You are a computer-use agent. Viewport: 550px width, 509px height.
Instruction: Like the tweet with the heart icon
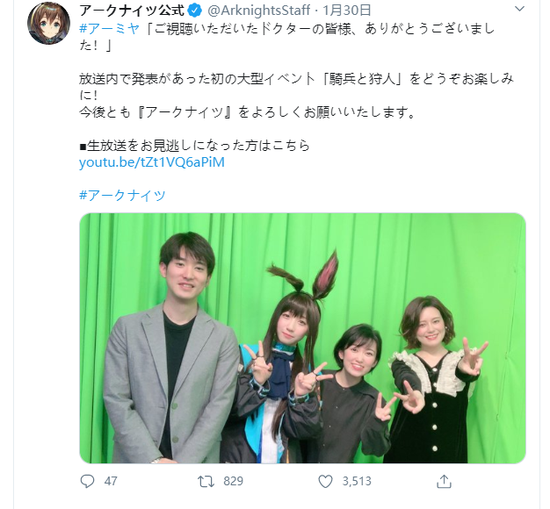point(325,481)
